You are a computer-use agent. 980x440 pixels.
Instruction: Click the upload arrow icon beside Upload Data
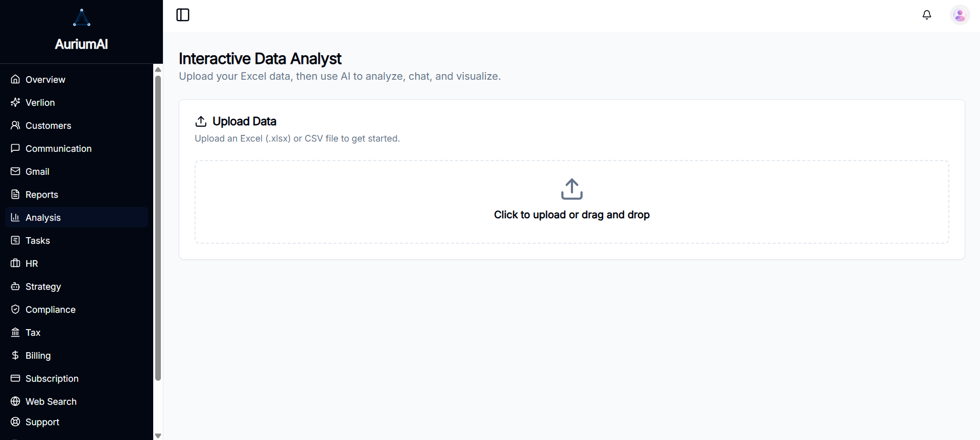coord(201,121)
